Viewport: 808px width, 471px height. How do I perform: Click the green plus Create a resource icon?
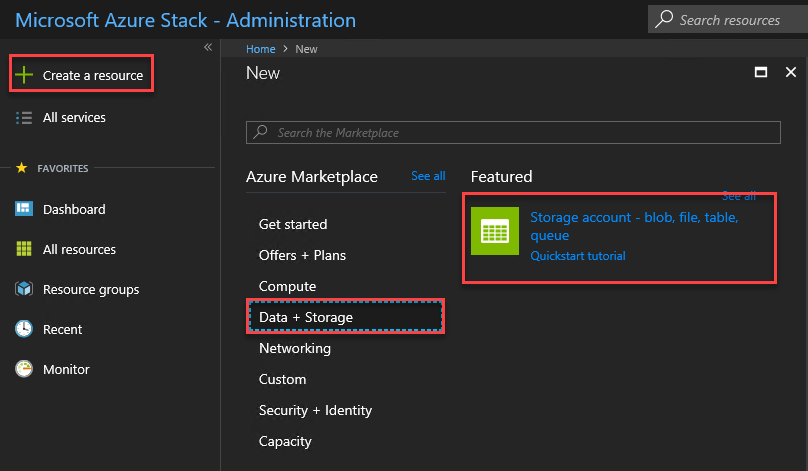point(24,75)
